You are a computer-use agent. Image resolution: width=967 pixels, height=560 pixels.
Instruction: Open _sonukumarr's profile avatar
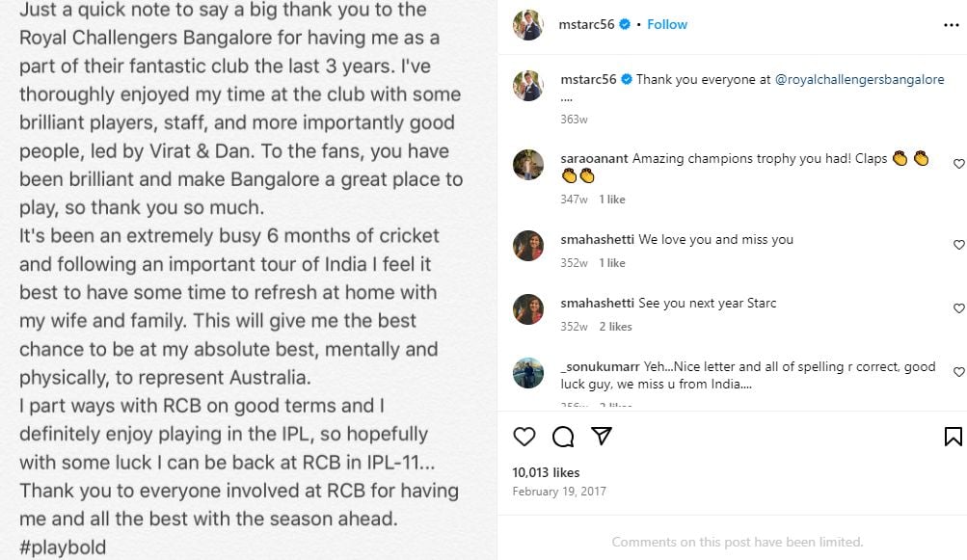527,372
